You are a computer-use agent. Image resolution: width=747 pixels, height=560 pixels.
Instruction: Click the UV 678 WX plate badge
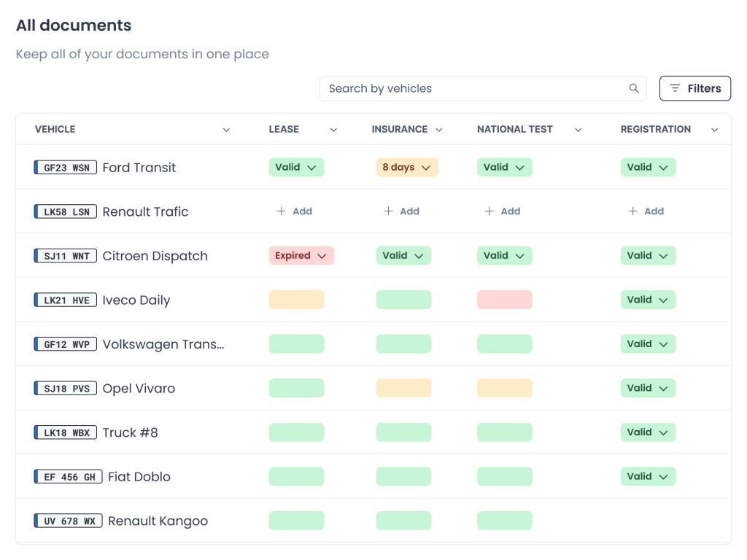point(69,521)
